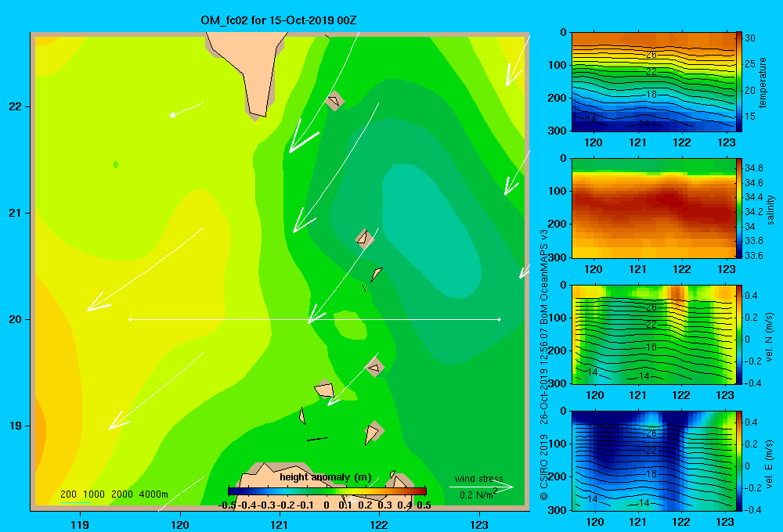
Task: Click the 33.6 tick on salinity scale
Action: 754,256
